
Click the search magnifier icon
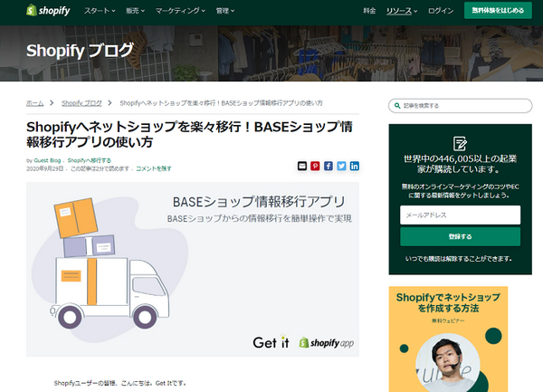tap(397, 106)
